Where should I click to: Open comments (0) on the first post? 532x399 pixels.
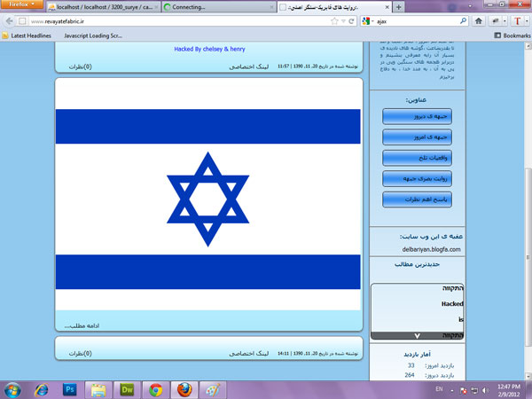coord(81,66)
